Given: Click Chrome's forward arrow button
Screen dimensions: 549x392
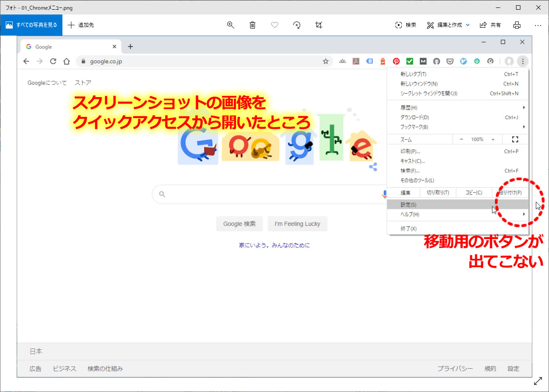Looking at the screenshot, I should (40, 62).
